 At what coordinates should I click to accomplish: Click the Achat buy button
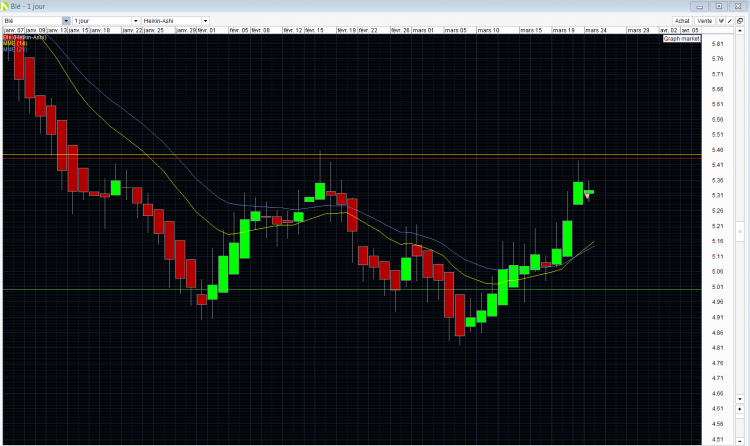[682, 21]
